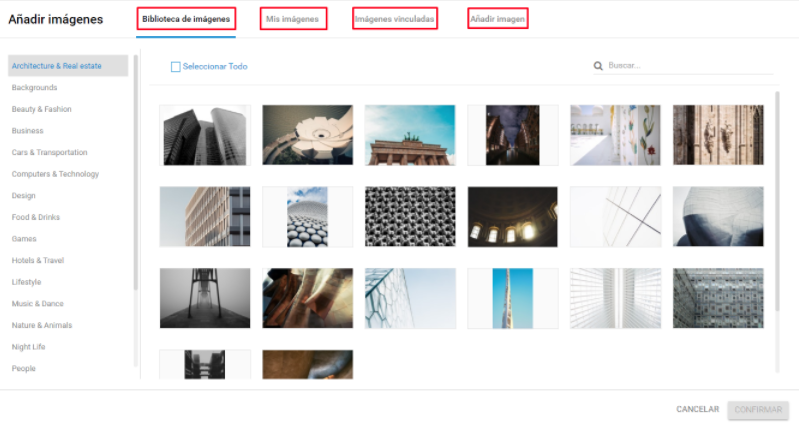Select Cars & Transportation category
The width and height of the screenshot is (810, 426).
click(x=50, y=154)
